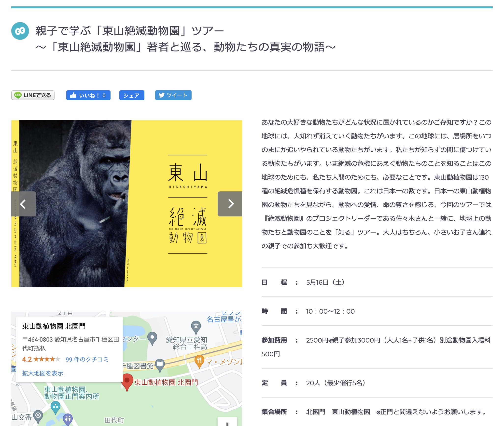Send page via LINE button

tap(33, 95)
